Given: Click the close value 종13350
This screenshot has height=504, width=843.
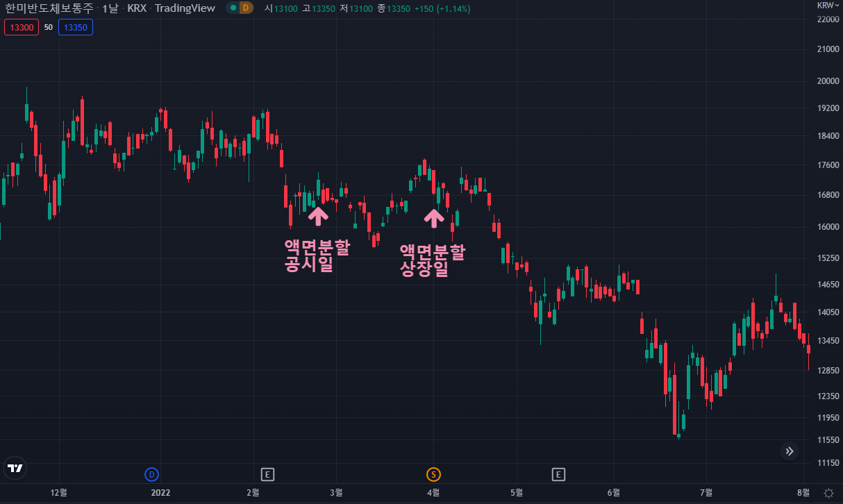Looking at the screenshot, I should (394, 8).
